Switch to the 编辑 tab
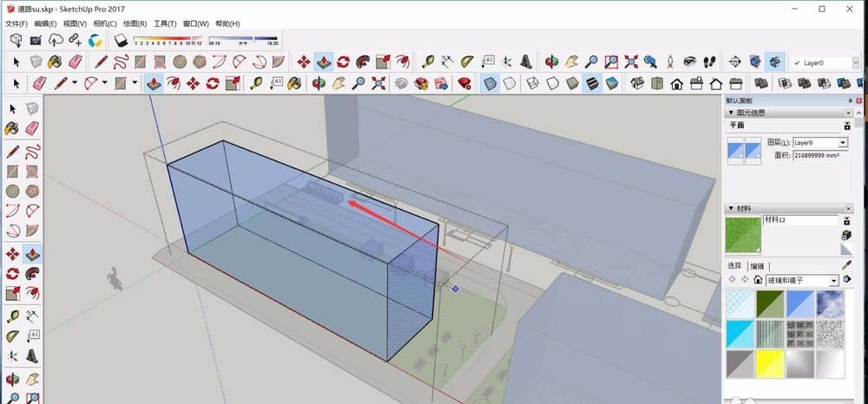Image resolution: width=868 pixels, height=404 pixels. [757, 266]
